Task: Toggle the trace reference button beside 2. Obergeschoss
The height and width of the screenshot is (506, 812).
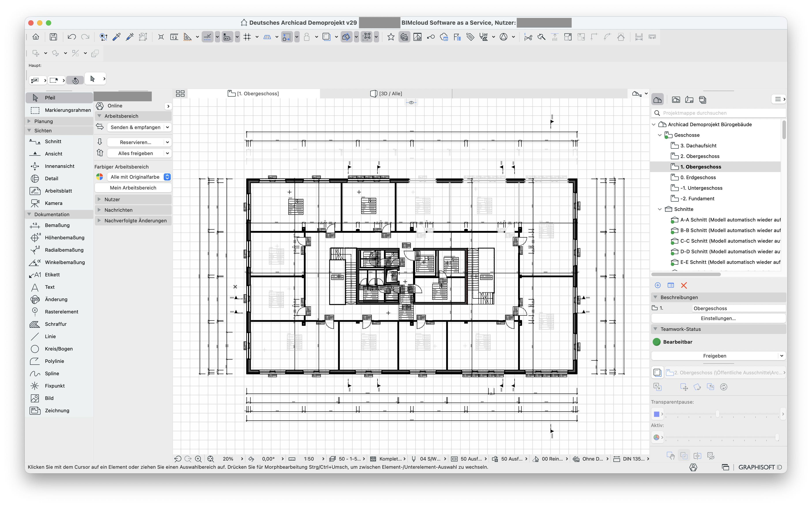Action: tap(657, 373)
